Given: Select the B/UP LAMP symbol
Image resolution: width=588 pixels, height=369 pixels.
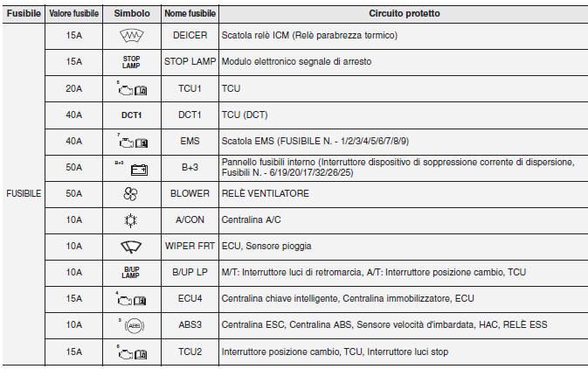Looking at the screenshot, I should point(131,272).
